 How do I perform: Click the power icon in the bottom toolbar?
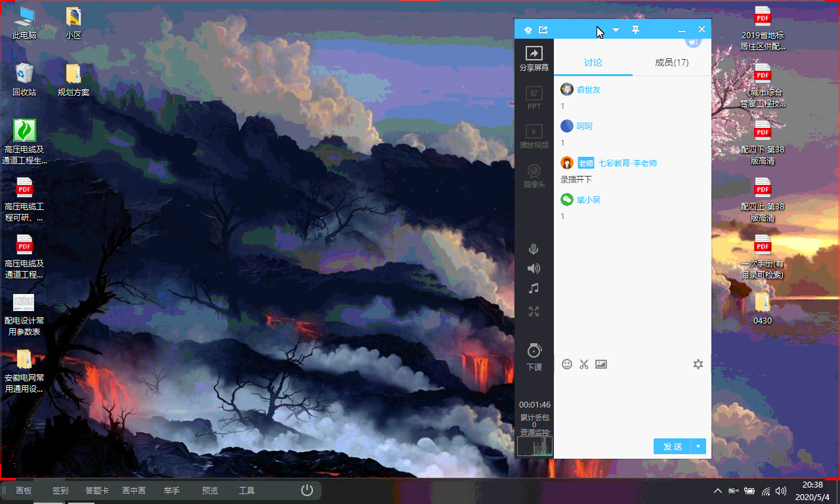tap(306, 490)
